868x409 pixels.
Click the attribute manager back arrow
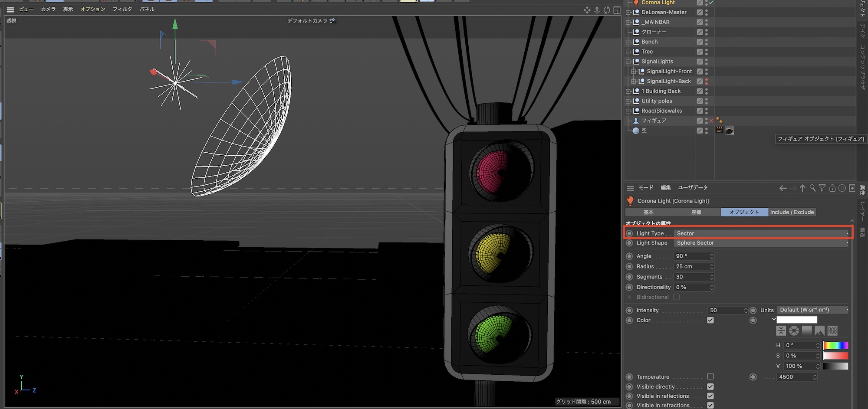(783, 188)
